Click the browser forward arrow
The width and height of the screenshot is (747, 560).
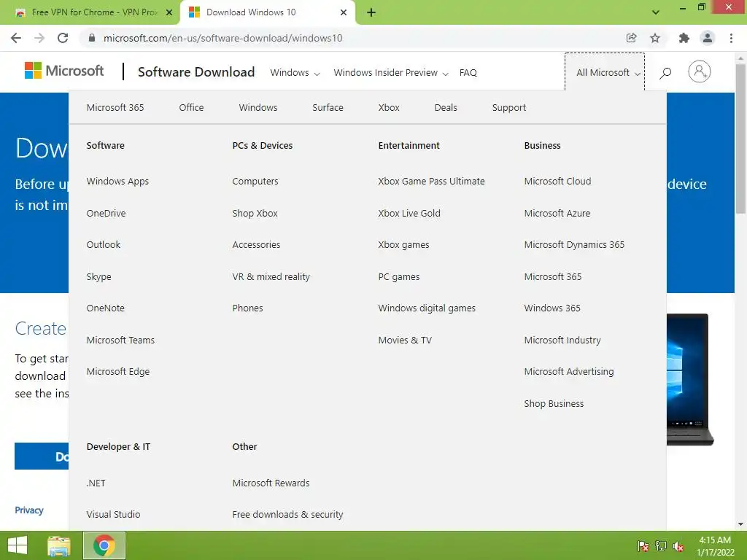(x=39, y=38)
